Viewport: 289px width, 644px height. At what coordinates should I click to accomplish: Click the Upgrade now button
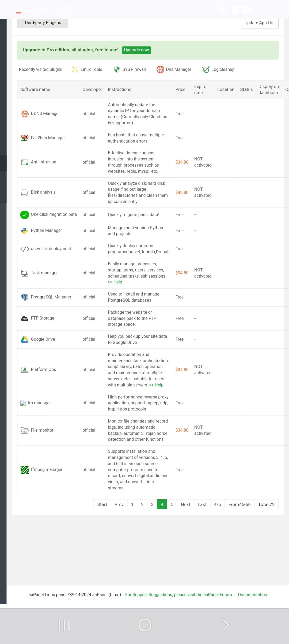pyautogui.click(x=136, y=50)
